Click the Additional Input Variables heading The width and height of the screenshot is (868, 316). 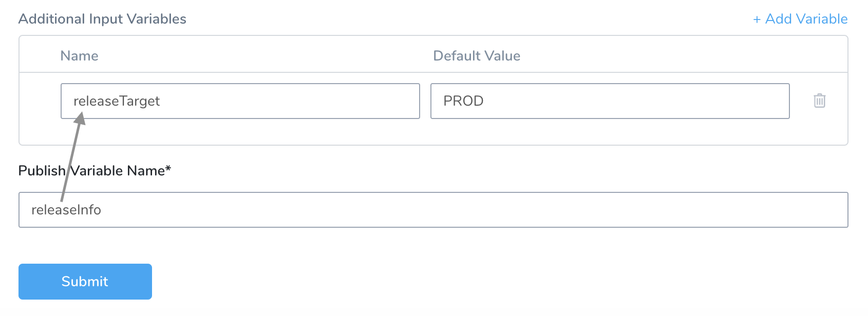[102, 19]
